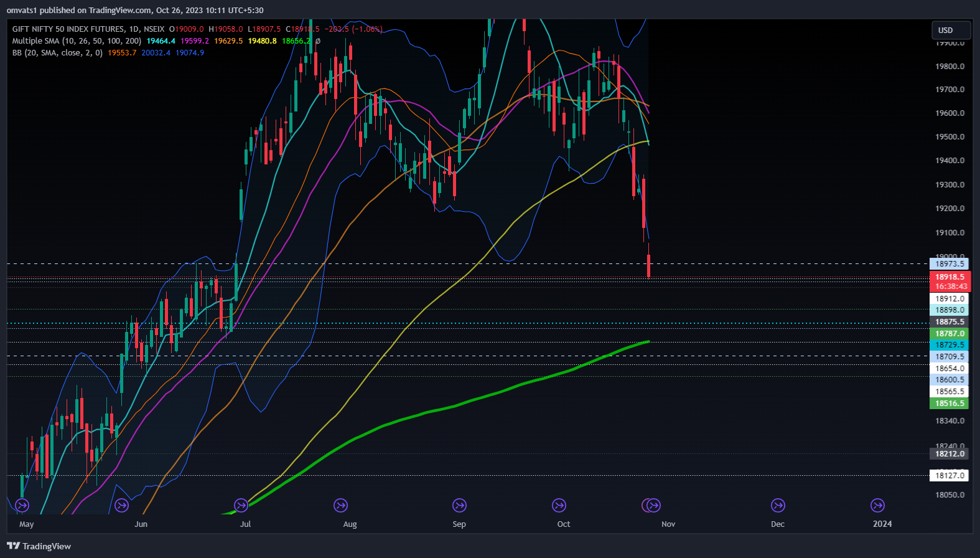980x558 pixels.
Task: Click the Aug label on time axis
Action: (350, 524)
